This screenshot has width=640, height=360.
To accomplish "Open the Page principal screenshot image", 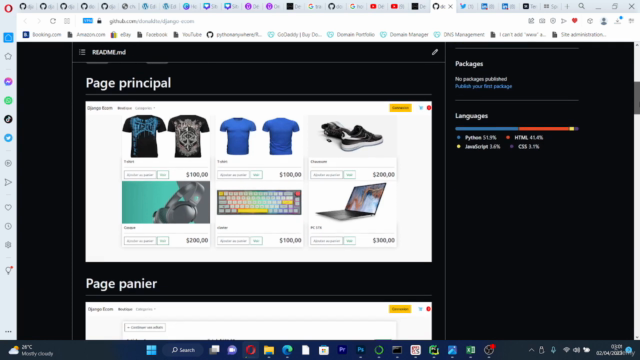I will point(258,182).
